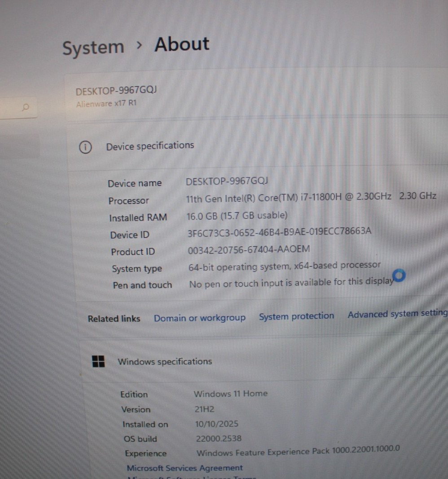Click the info icon beside Device specifications

pos(85,147)
